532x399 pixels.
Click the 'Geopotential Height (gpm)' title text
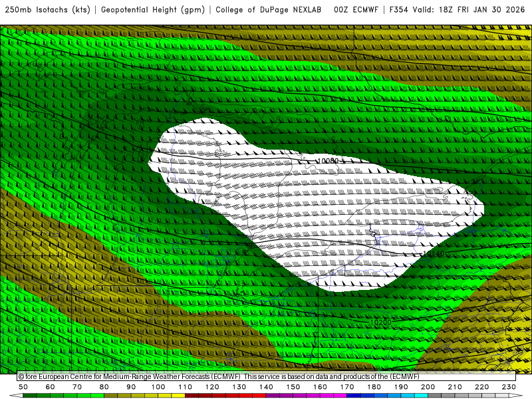pos(153,10)
